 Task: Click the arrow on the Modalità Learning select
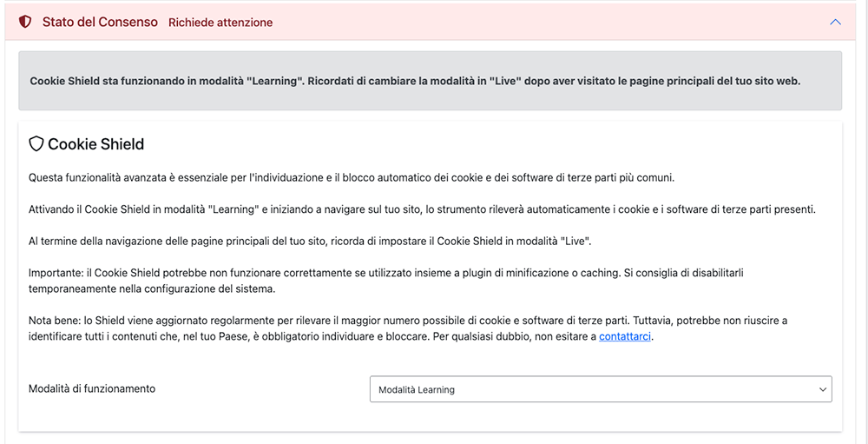822,390
